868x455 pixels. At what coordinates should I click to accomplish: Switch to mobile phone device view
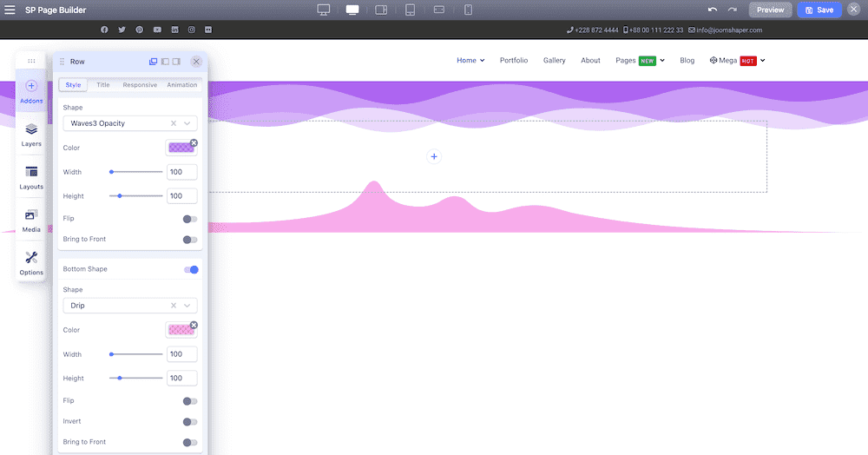468,10
